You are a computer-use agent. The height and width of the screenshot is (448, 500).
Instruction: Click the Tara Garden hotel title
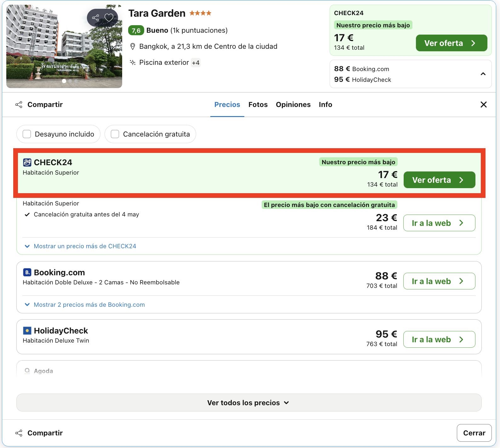[x=157, y=13]
